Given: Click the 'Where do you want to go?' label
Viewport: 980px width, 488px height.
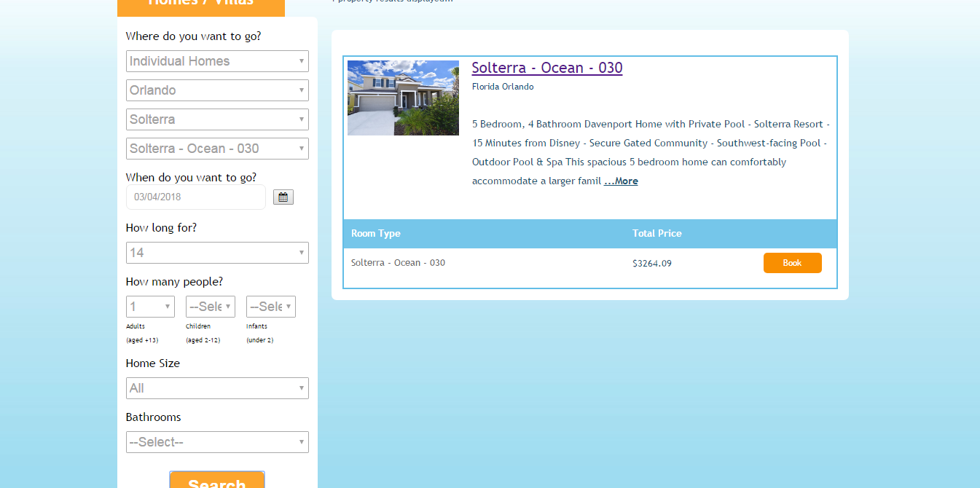Looking at the screenshot, I should point(193,36).
